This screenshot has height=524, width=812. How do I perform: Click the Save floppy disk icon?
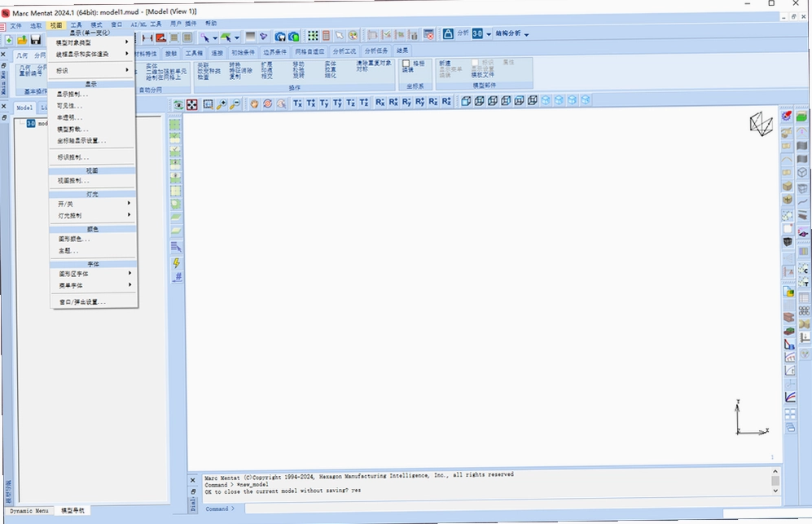click(35, 40)
